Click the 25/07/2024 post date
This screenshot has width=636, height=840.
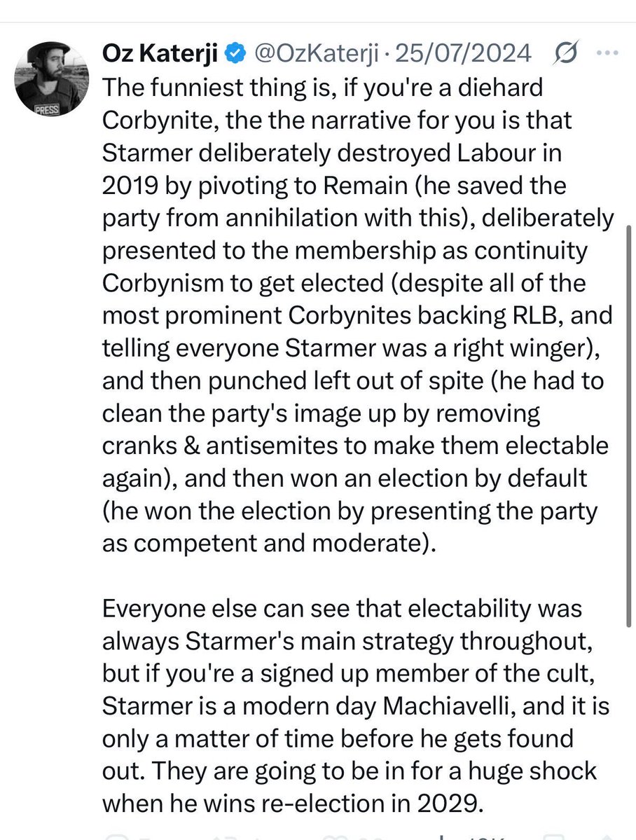[x=463, y=53]
